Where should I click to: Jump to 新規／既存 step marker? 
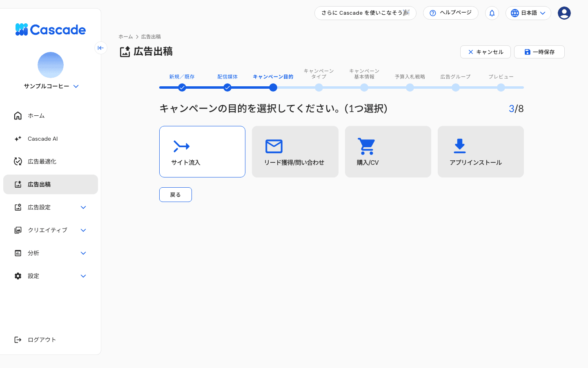coord(182,88)
